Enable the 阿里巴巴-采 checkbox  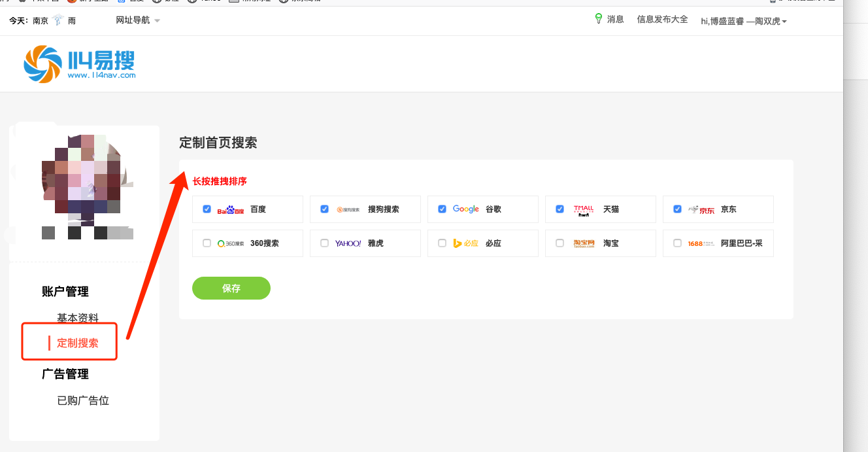[677, 243]
